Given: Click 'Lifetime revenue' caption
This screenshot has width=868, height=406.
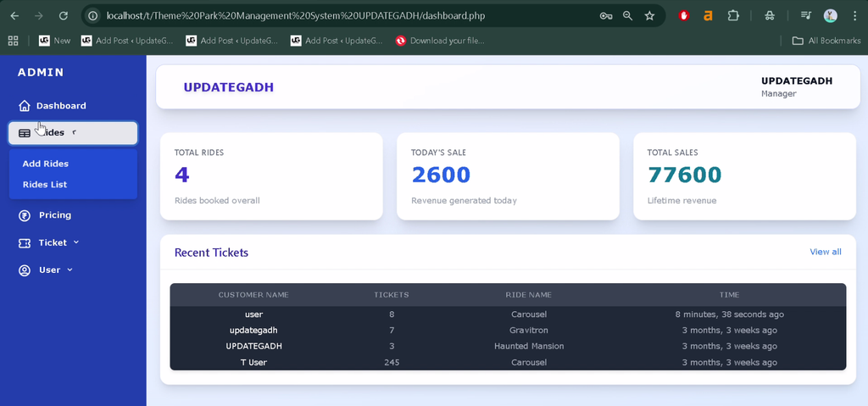Looking at the screenshot, I should (x=682, y=201).
